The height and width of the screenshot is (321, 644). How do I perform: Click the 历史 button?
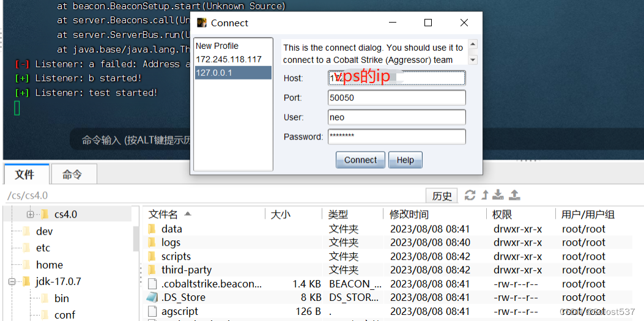click(442, 196)
